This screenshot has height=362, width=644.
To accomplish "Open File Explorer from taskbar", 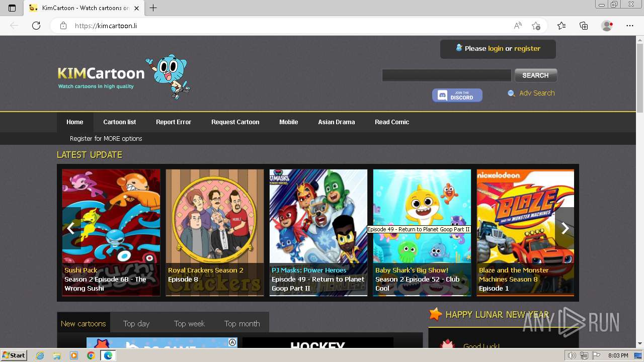I will click(x=57, y=355).
